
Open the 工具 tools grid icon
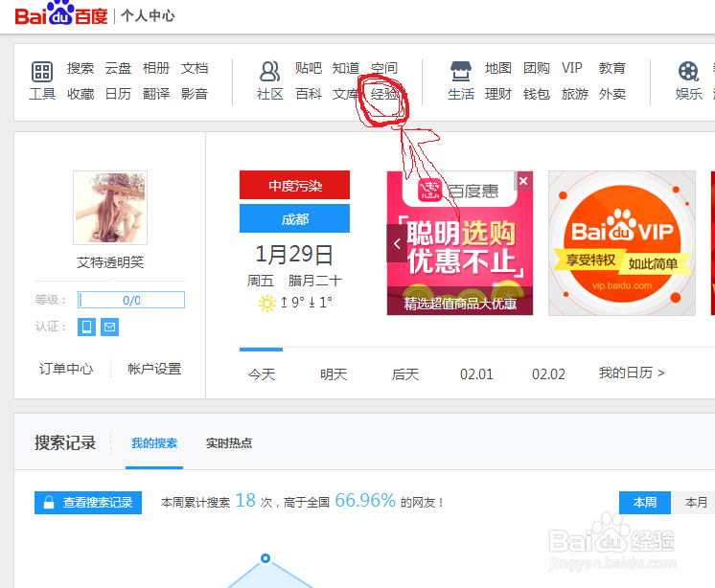[x=42, y=72]
